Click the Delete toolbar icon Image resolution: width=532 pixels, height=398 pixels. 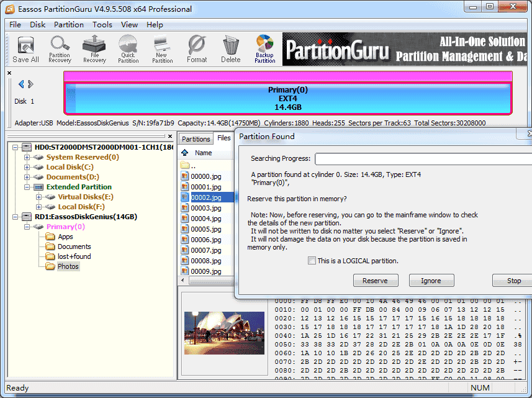pyautogui.click(x=231, y=50)
